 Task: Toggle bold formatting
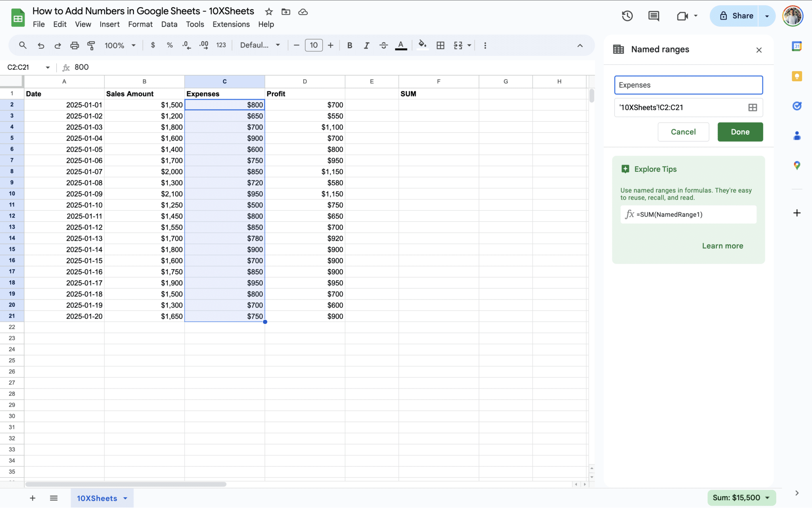coord(349,45)
